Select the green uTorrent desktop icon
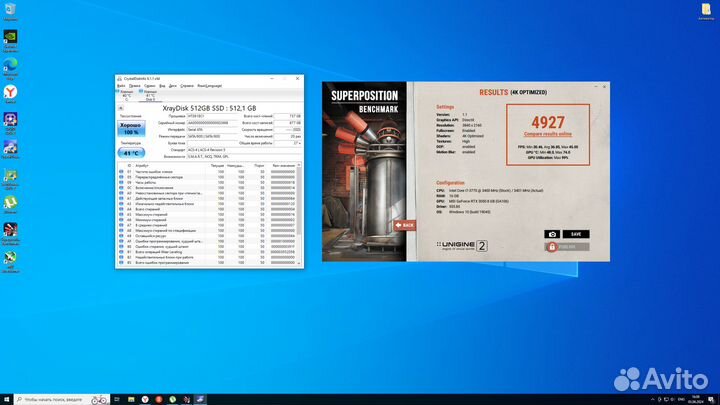Viewport: 720px width, 405px height. (x=11, y=202)
